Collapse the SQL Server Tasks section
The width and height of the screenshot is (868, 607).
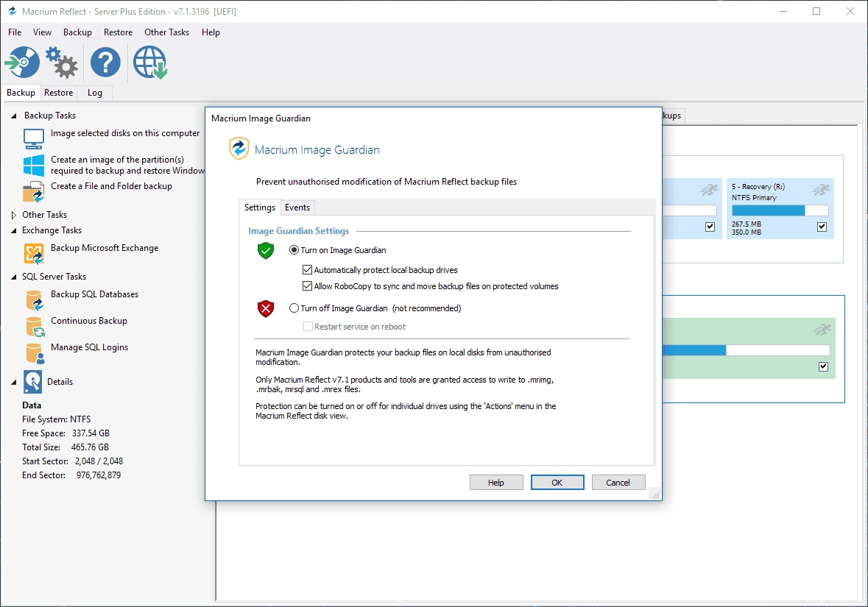(14, 277)
